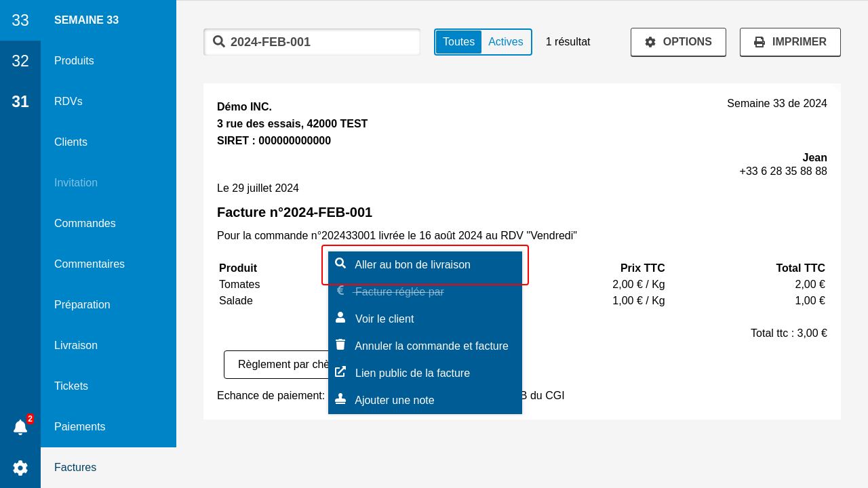Open the Commandes section
This screenshot has height=488, width=868.
pos(85,223)
